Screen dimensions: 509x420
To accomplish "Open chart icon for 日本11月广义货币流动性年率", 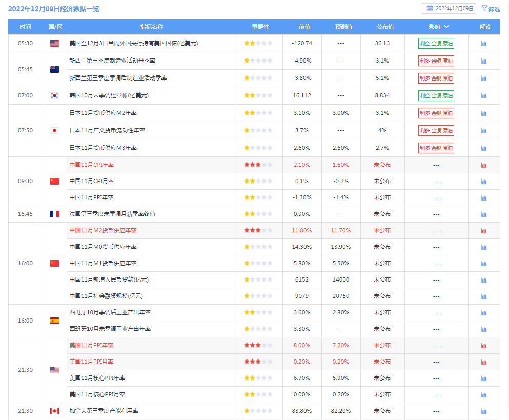I will tap(484, 131).
